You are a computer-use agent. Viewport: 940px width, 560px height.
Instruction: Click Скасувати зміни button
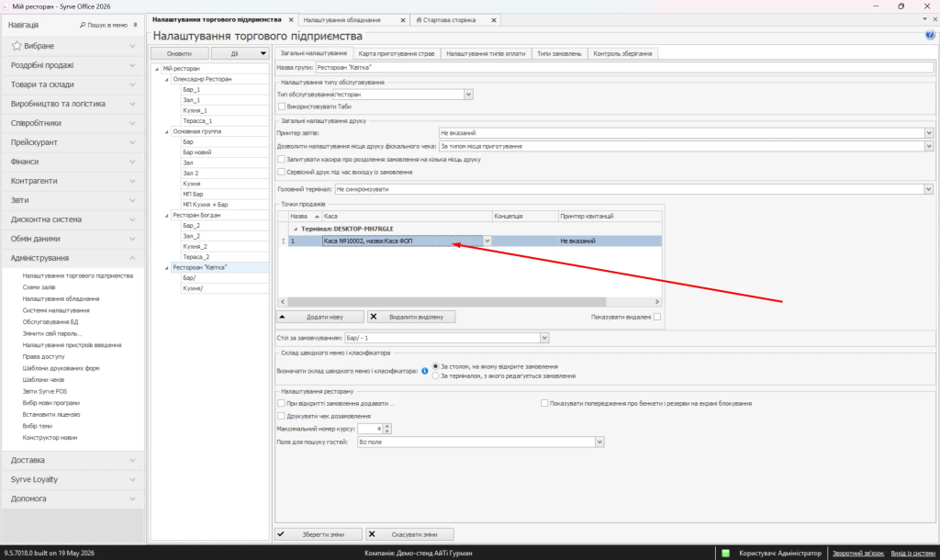(x=409, y=534)
